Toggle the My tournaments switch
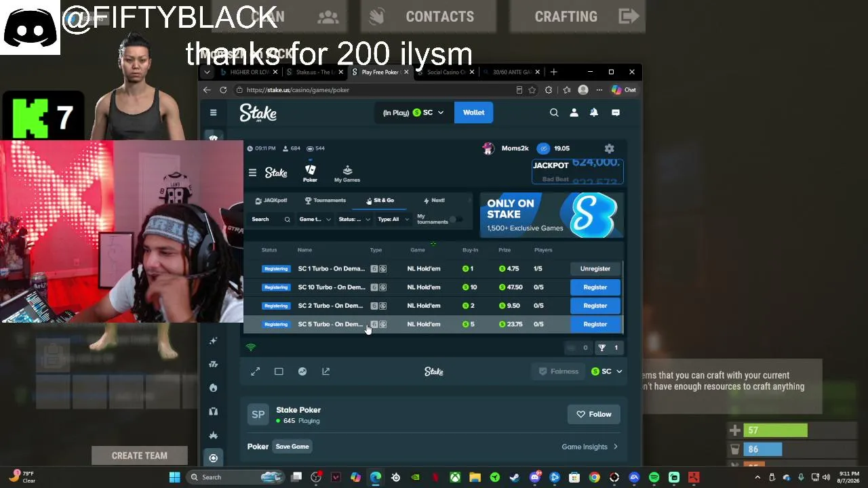The image size is (868, 488). [x=456, y=220]
